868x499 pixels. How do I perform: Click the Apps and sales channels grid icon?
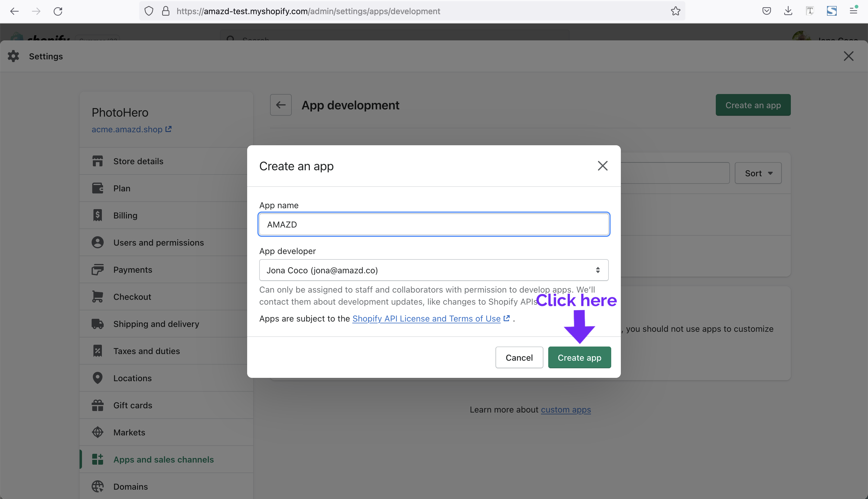(98, 459)
